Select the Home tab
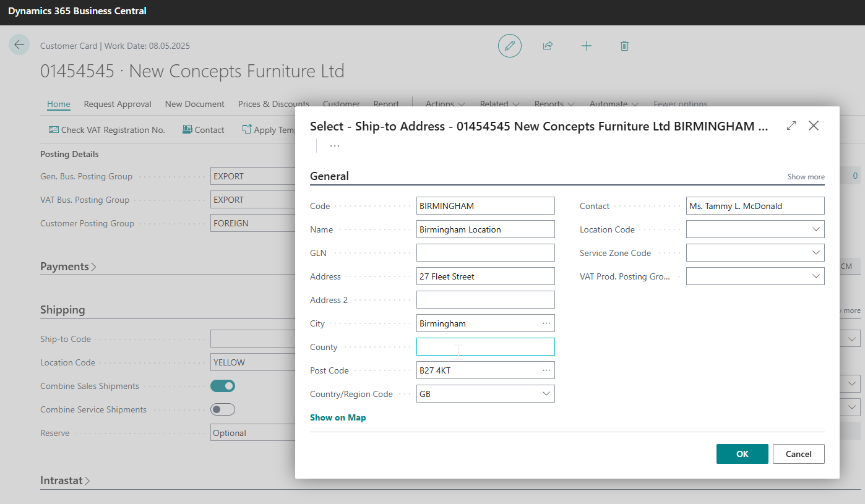Viewport: 865px width, 504px height. point(59,104)
